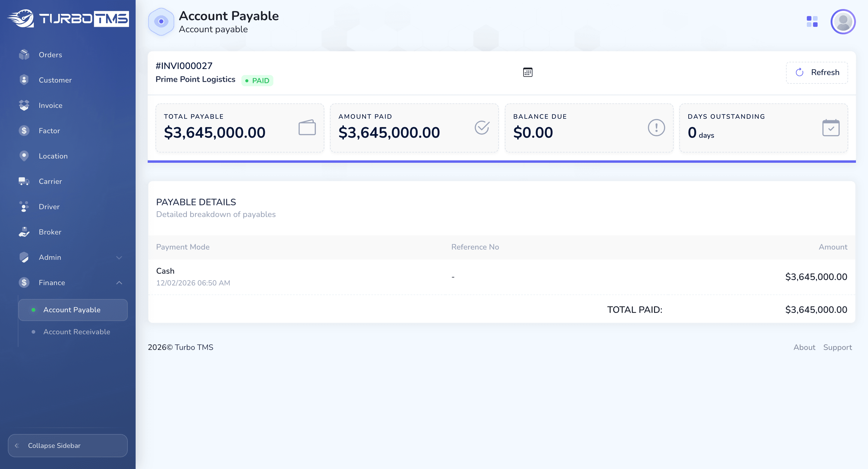Click the PAID status badge

point(257,80)
